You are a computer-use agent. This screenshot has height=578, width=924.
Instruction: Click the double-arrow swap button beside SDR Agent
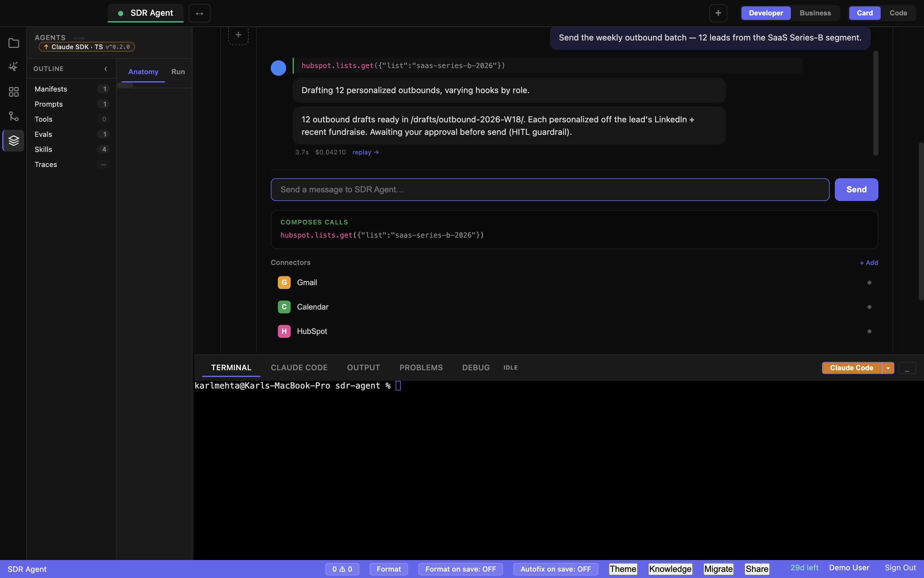point(199,13)
